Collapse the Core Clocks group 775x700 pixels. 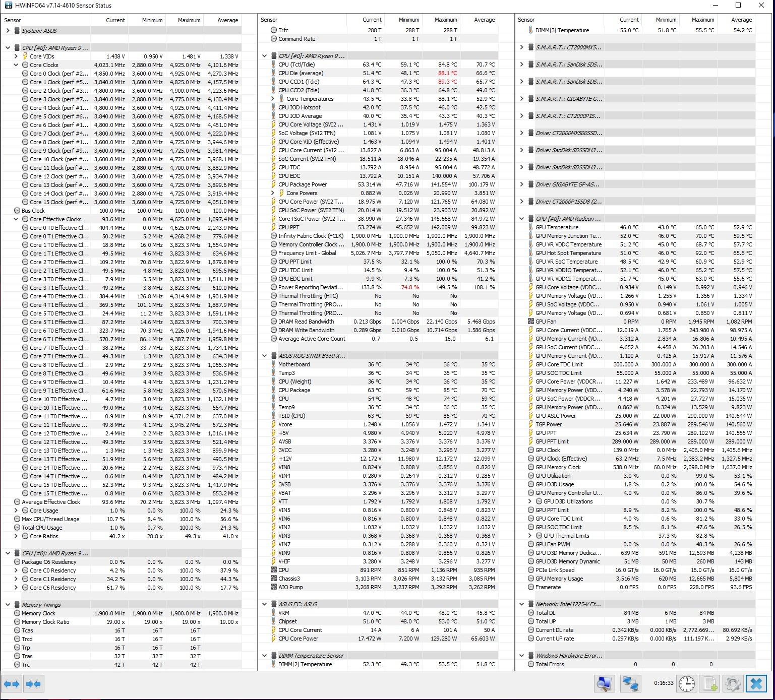pyautogui.click(x=16, y=65)
